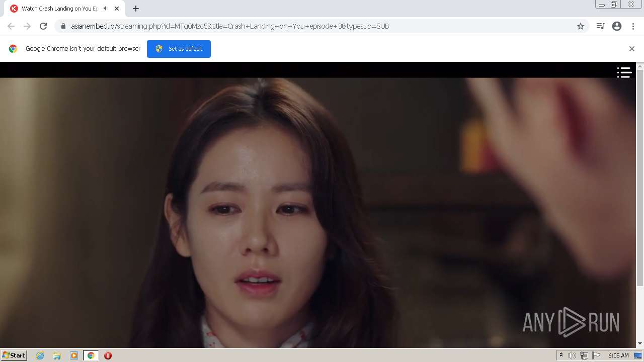Click the page scroll down arrow
The width and height of the screenshot is (644, 362).
click(640, 343)
